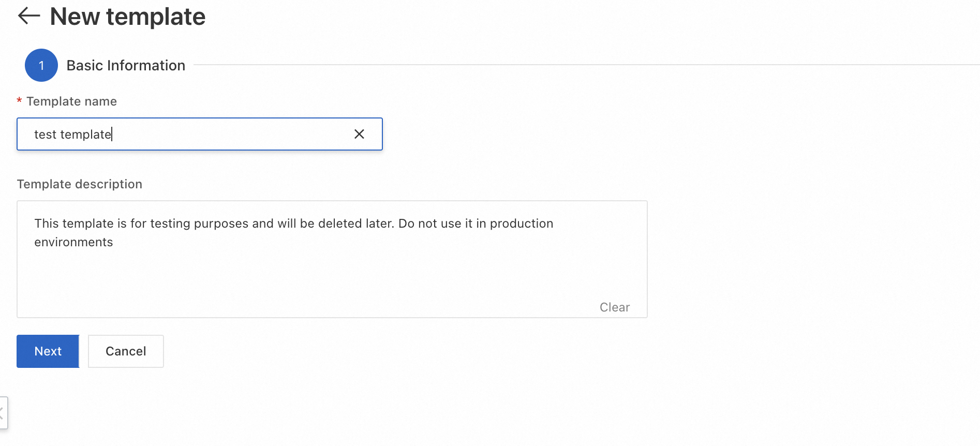This screenshot has width=980, height=446.
Task: Click the word "production" in the description
Action: click(x=522, y=224)
